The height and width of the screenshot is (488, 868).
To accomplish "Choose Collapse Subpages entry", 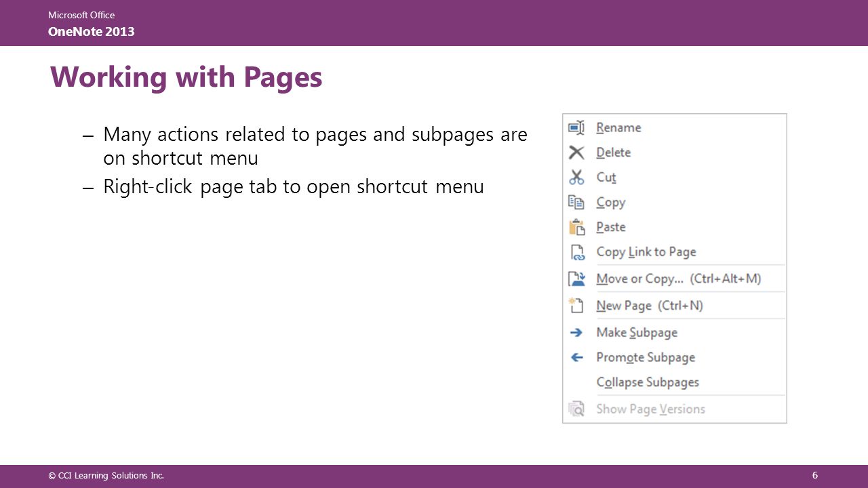I will pos(675,382).
